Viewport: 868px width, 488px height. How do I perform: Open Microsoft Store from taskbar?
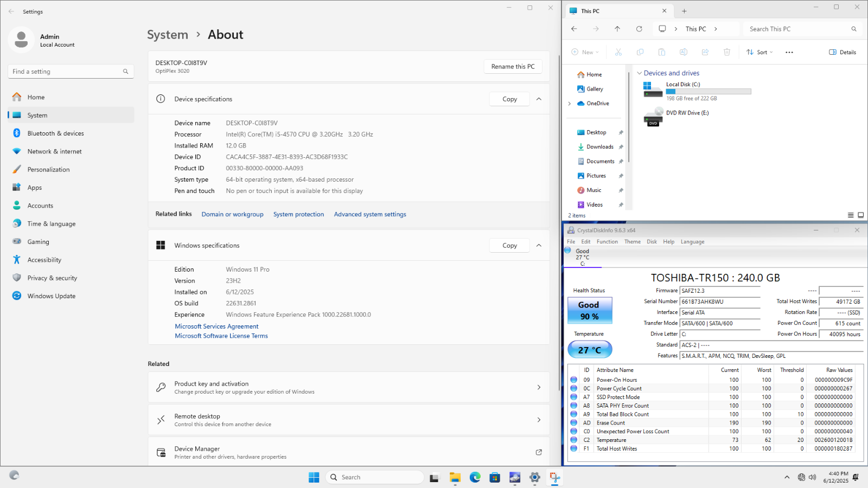(495, 477)
